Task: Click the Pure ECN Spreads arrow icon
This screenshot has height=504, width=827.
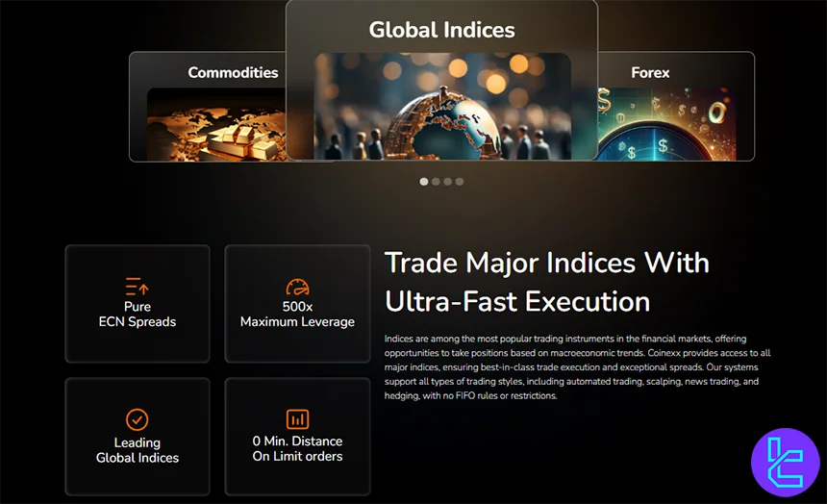Action: click(x=138, y=287)
